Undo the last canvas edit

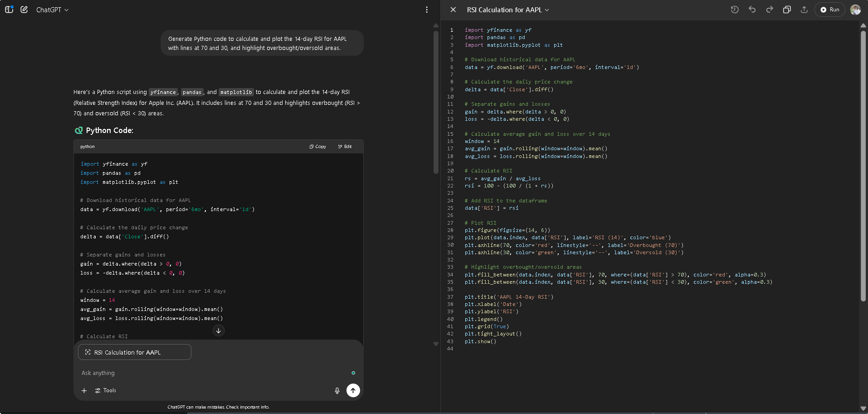752,10
